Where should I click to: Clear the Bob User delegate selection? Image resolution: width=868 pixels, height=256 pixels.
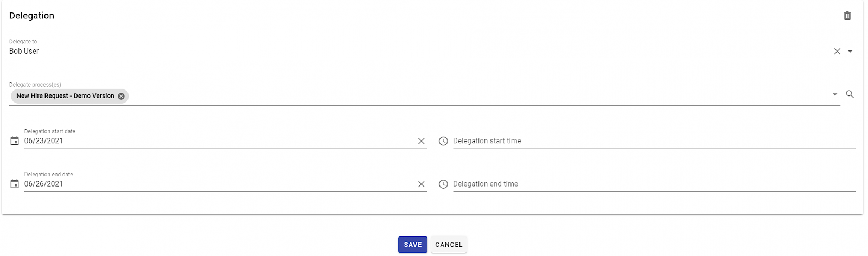[837, 51]
